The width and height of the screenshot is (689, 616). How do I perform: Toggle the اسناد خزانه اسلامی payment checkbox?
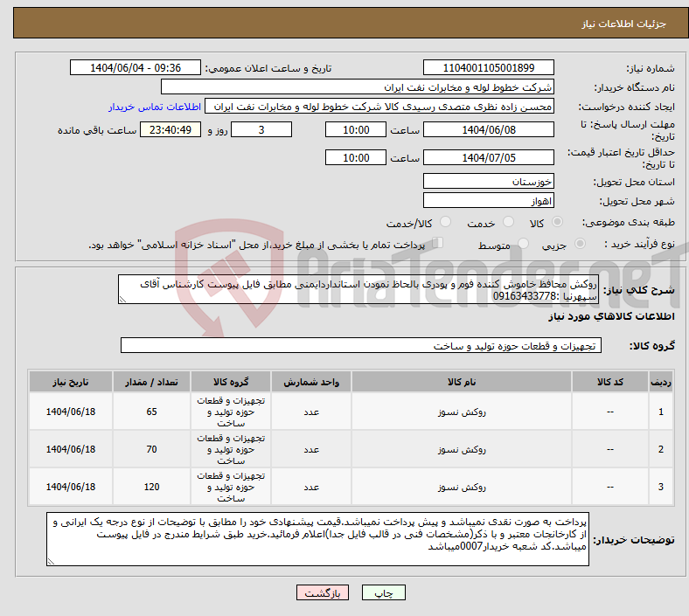tap(438, 243)
